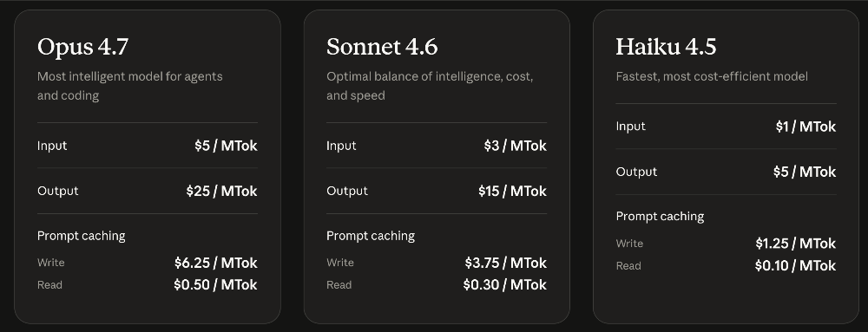Click the Prompt caching label in Opus card

[x=82, y=236]
